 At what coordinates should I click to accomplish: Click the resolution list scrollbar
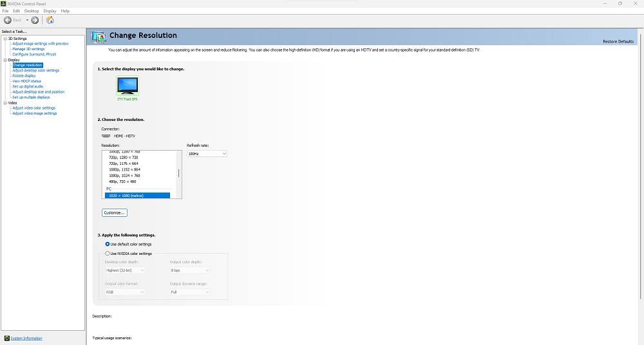click(178, 172)
